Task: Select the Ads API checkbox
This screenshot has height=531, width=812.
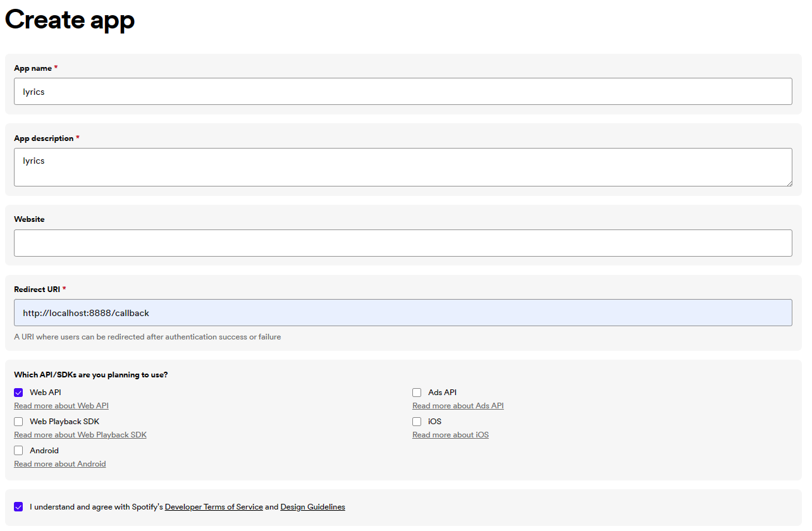Action: point(417,393)
